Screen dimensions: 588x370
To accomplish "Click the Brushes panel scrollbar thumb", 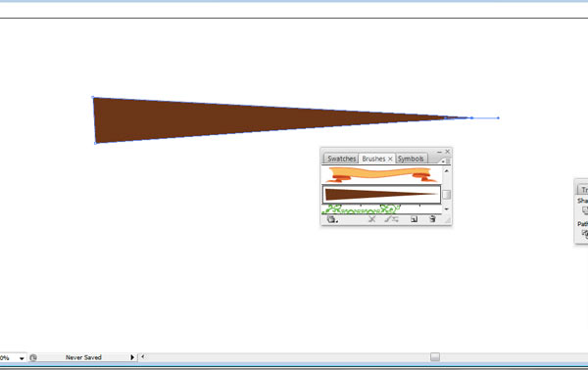I will (446, 195).
